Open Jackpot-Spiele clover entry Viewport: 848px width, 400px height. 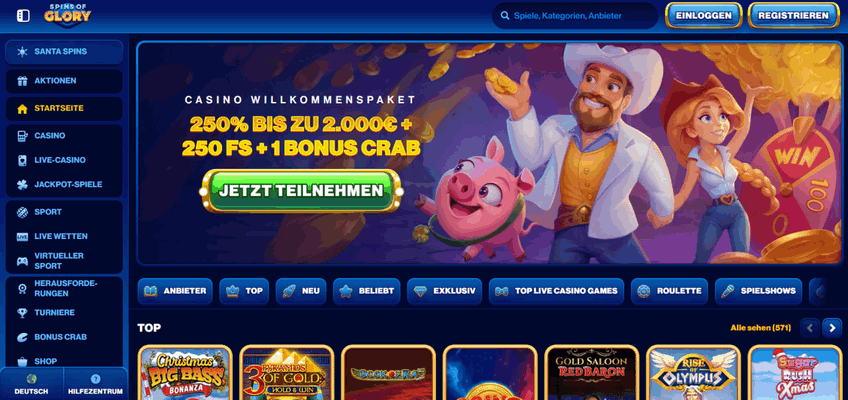point(64,184)
